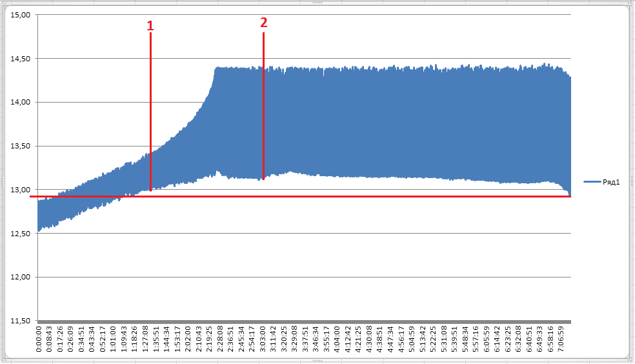635x364 pixels.
Task: Click the 13,00 vertical axis label
Action: (20, 190)
